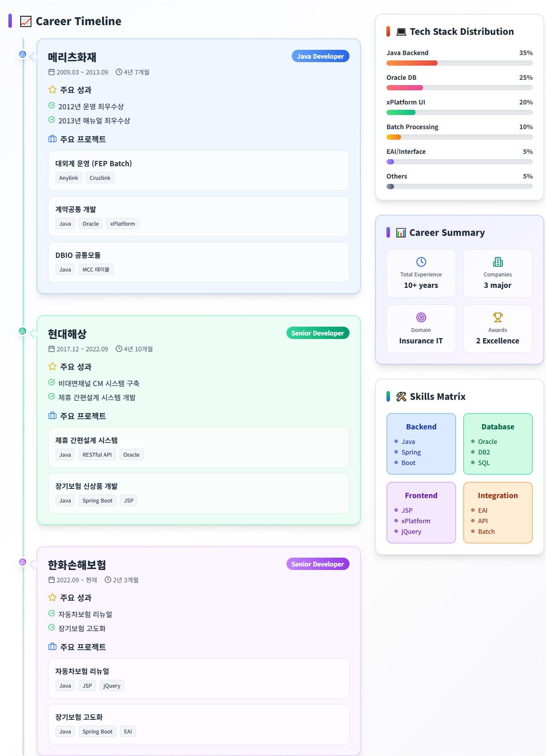Select the Database skills card
The image size is (546, 756).
498,444
